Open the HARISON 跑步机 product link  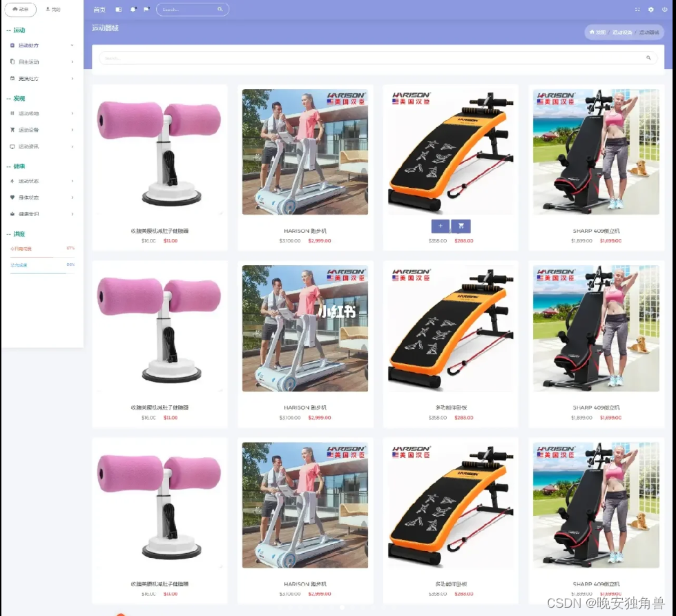(305, 231)
